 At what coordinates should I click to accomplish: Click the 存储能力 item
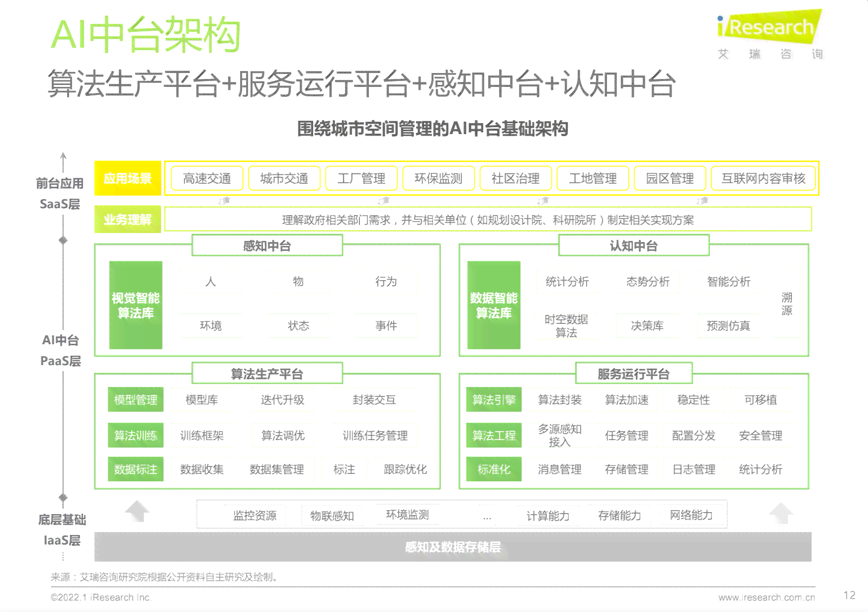click(619, 516)
